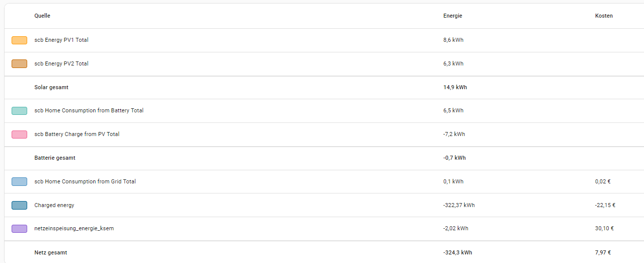Select the Charged energy source entry
644x263 pixels.
pos(54,206)
